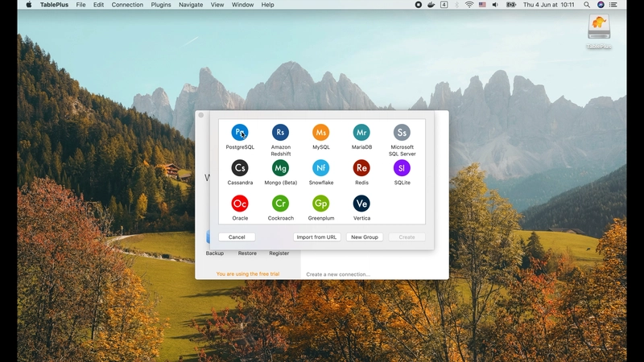Open the TablePlus disk icon on desktop
Viewport: 644px width, 362px height.
599,27
